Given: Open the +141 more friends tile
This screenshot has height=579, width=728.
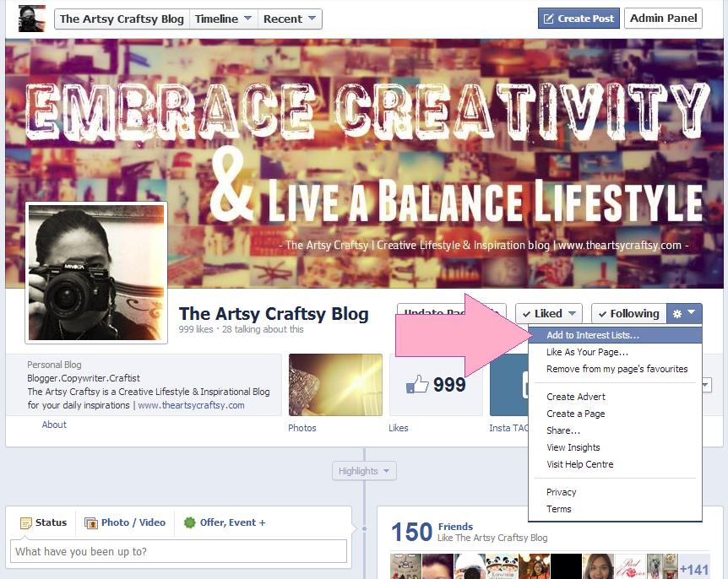Looking at the screenshot, I should [694, 567].
